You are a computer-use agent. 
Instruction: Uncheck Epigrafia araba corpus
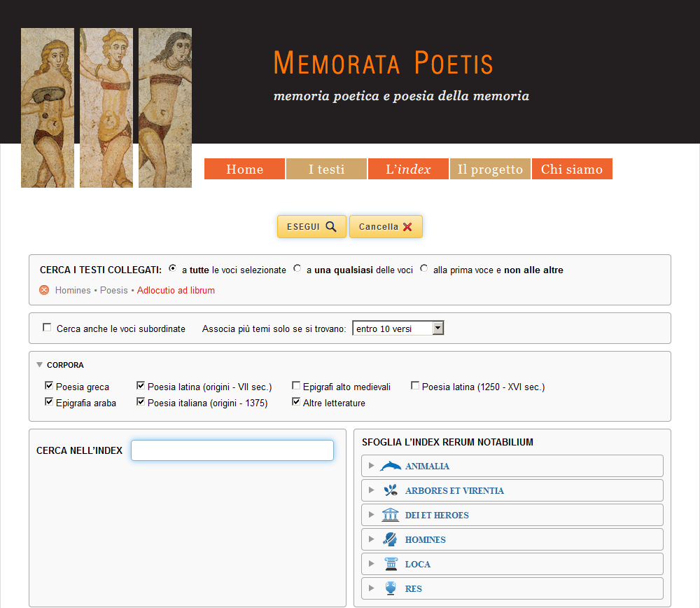pos(49,401)
